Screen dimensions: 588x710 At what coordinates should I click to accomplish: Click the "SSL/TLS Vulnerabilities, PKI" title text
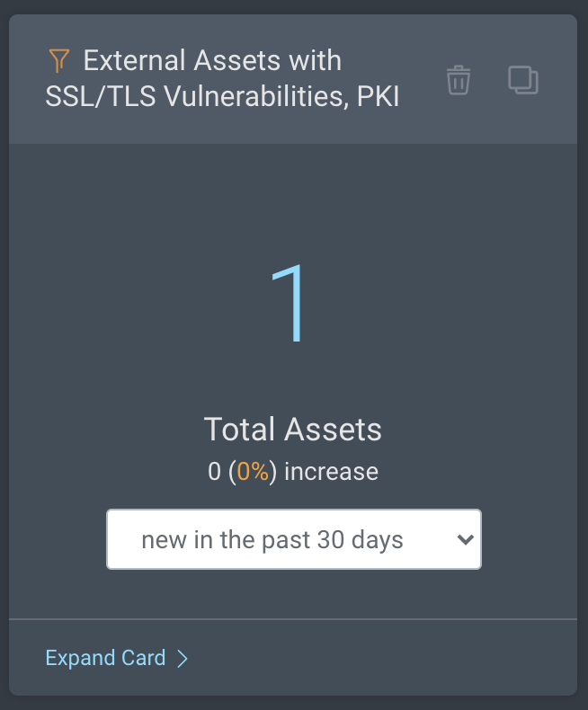coord(222,96)
